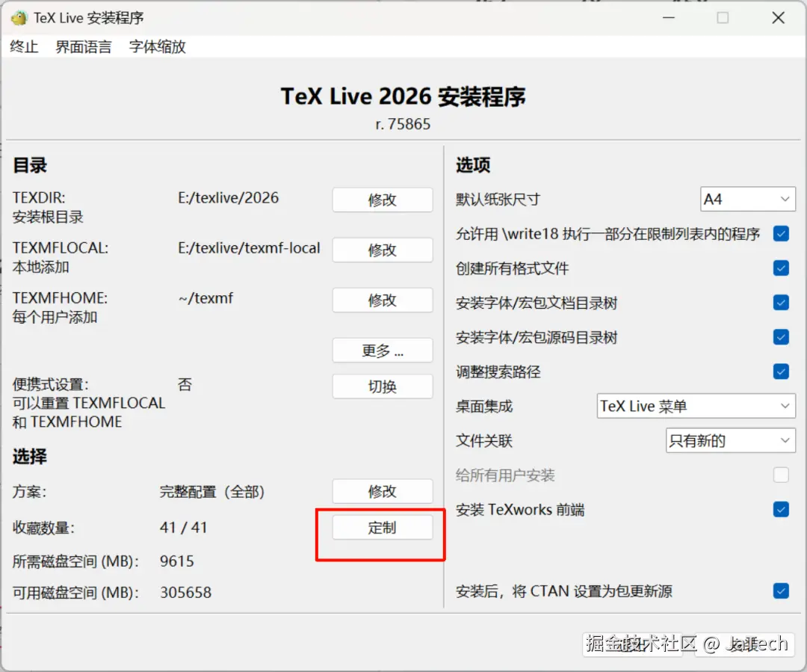
Task: Click the ~/texmf path text
Action: [206, 299]
